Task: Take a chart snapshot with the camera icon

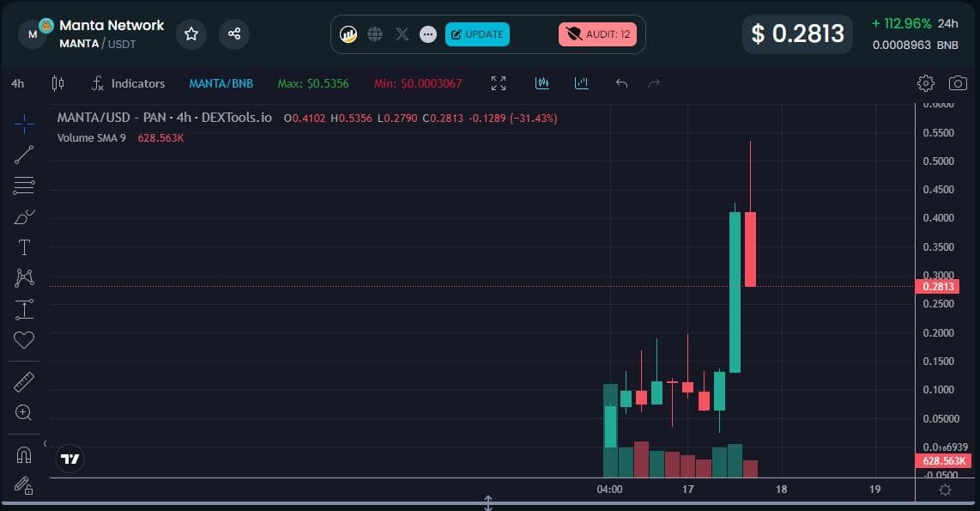Action: 958,83
